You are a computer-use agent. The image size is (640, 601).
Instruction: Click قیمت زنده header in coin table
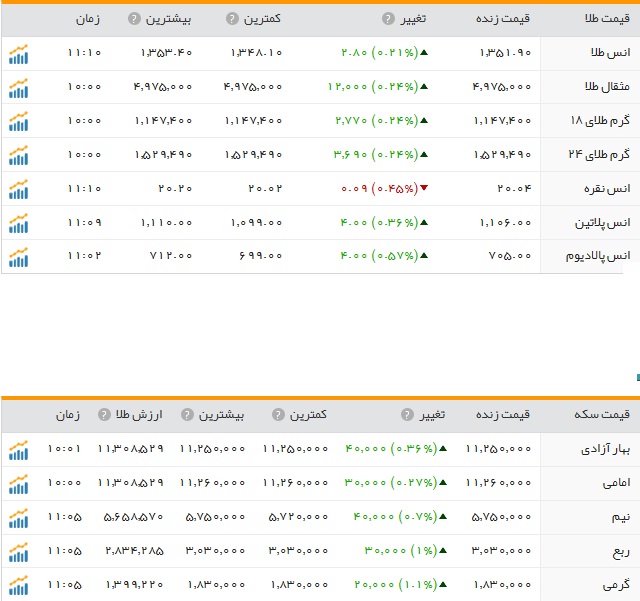point(503,414)
